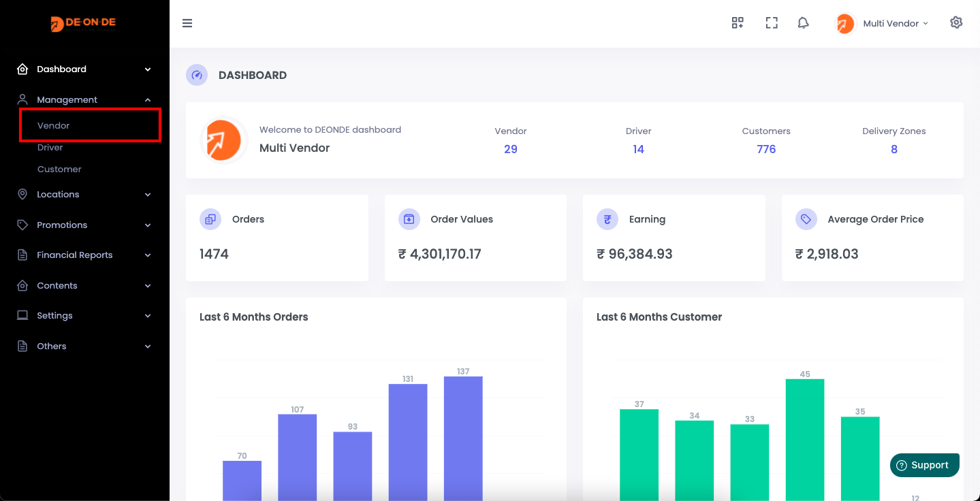Screen dimensions: 980x501
Task: Toggle the hamburger sidebar menu
Action: (187, 23)
